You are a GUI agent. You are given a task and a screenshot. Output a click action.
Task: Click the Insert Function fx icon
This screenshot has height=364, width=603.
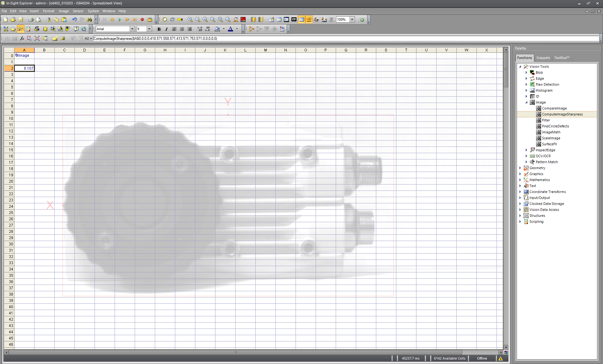point(22,38)
